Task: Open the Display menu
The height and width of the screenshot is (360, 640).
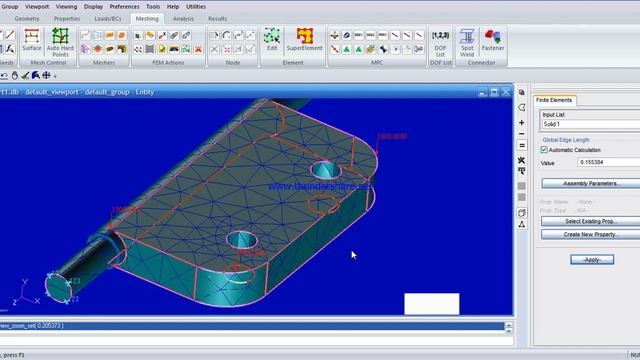Action: [x=93, y=7]
